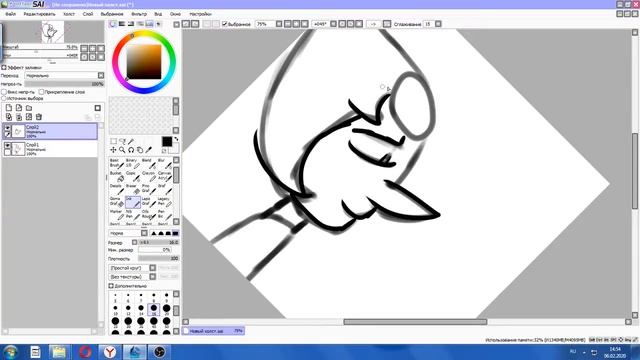Delete the selected layer with trash icon

click(39, 117)
